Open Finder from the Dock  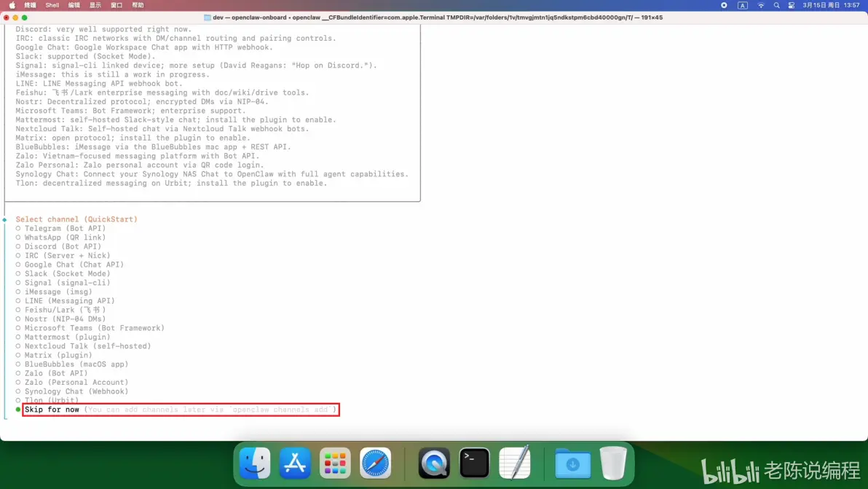(x=255, y=463)
